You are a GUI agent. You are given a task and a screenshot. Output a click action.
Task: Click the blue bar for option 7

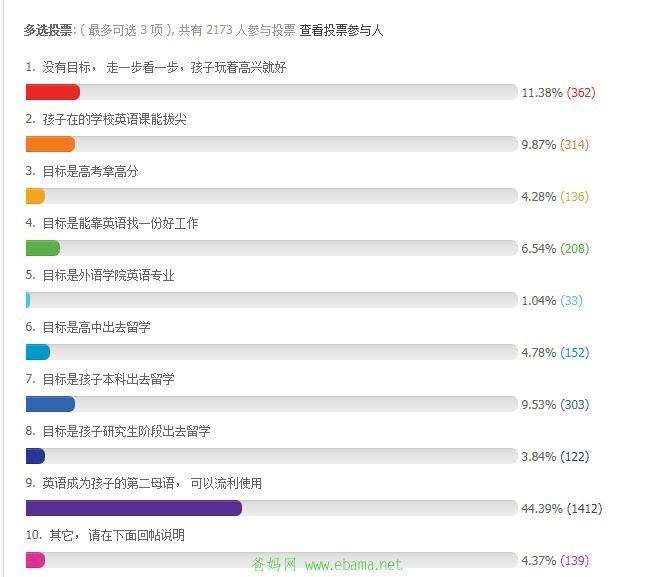(x=50, y=404)
